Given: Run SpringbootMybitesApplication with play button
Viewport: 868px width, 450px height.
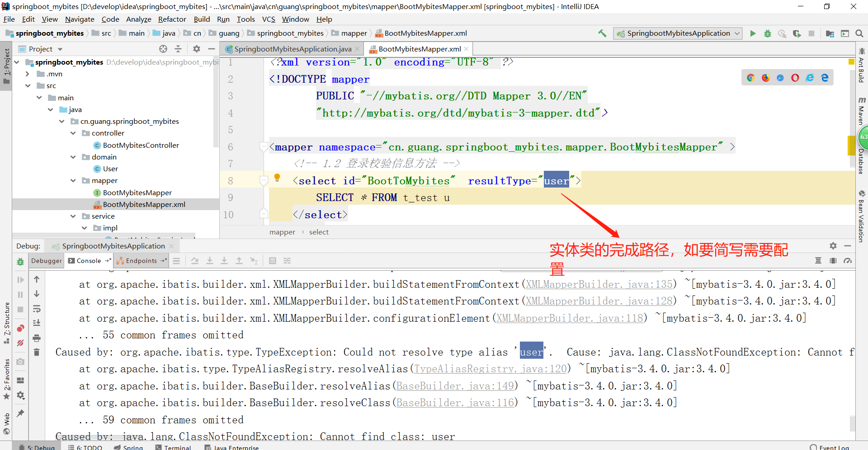Looking at the screenshot, I should [753, 33].
